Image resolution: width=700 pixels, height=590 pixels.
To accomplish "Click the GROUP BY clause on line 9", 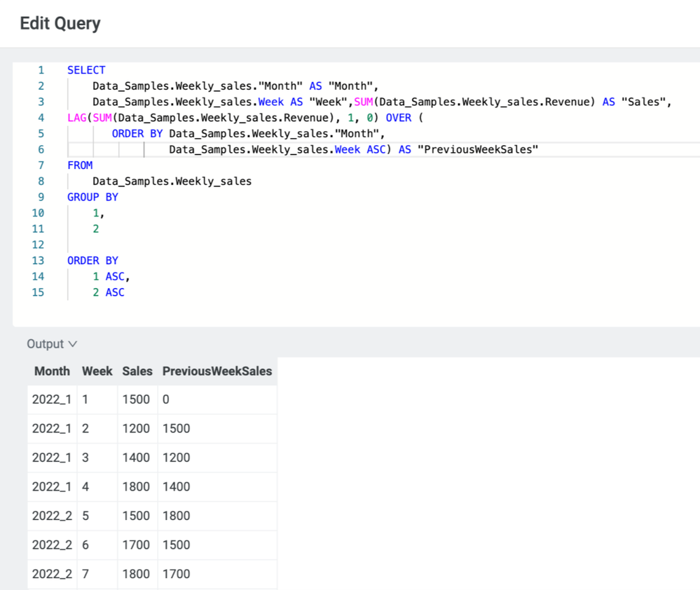I will tap(92, 197).
